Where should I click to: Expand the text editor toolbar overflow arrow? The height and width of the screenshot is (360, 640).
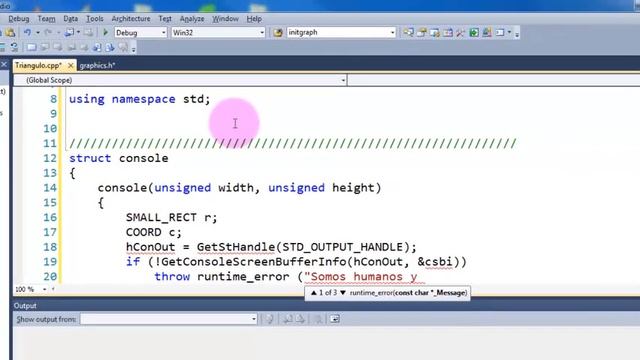click(133, 49)
